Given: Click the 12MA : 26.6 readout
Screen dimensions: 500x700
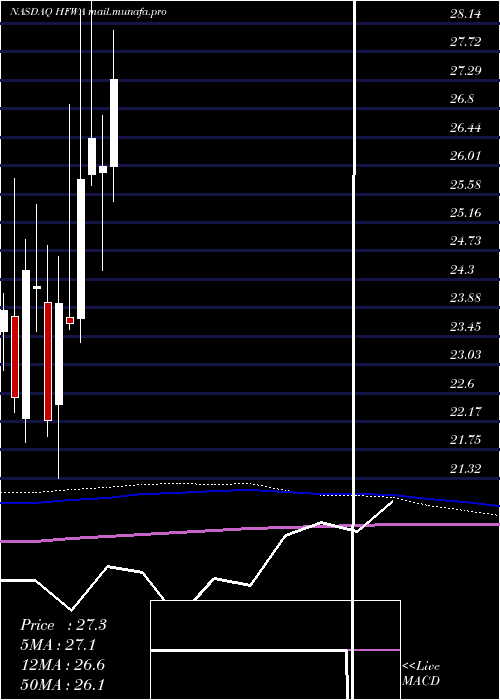Looking at the screenshot, I should [x=63, y=665].
